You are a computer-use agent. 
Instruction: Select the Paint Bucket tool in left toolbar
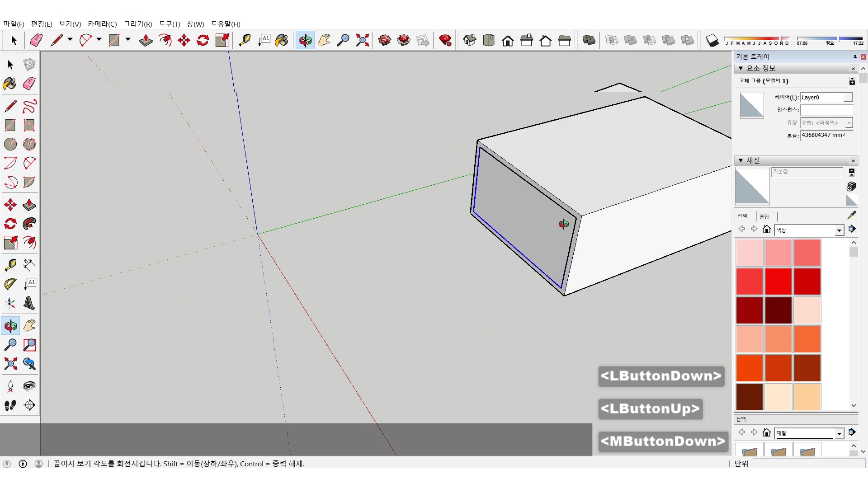coord(10,84)
